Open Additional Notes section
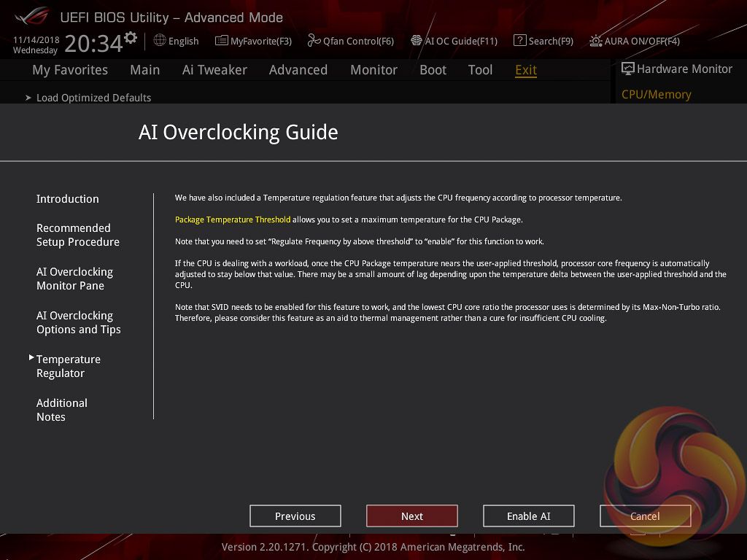The image size is (747, 560). (61, 410)
